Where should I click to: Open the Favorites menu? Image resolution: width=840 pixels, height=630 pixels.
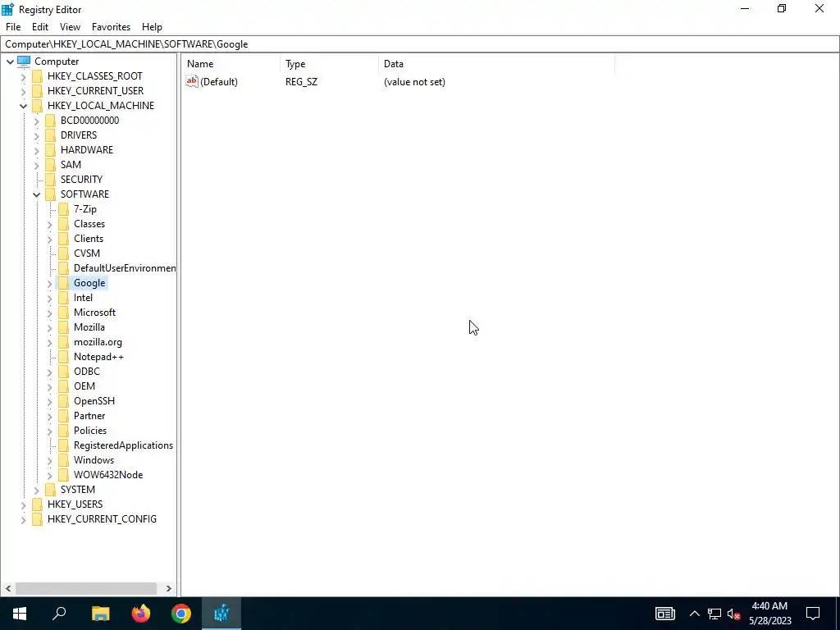111,27
